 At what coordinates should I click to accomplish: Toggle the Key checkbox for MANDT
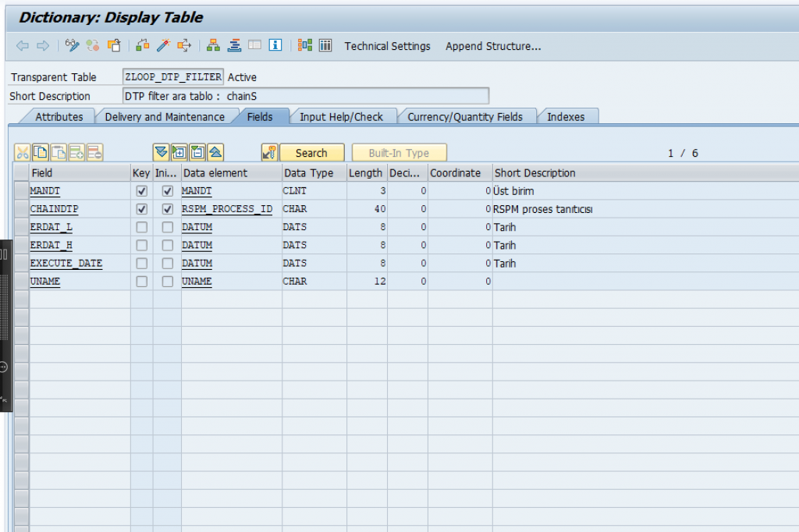[141, 191]
